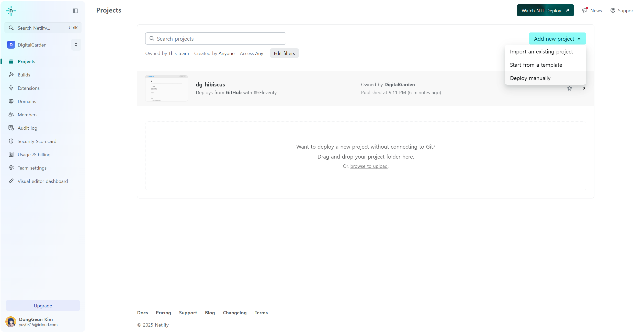Choose Deploy manually from menu
Viewport: 644px width, 334px height.
(530, 78)
